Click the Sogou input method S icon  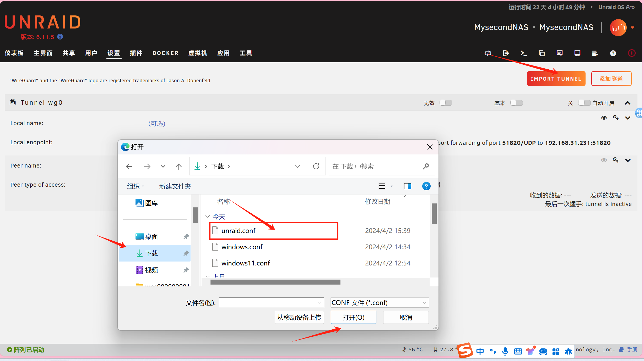[465, 350]
